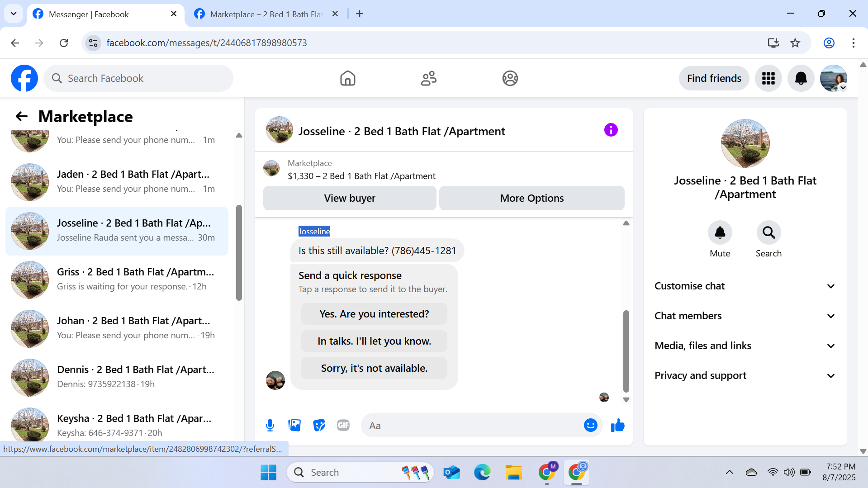This screenshot has height=488, width=868.
Task: Choose a sticker
Action: 319,425
